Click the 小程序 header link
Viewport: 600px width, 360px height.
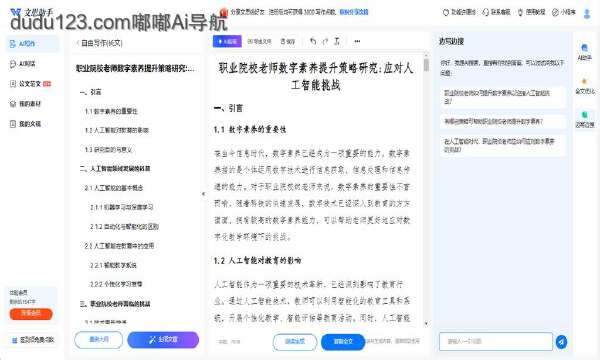564,12
